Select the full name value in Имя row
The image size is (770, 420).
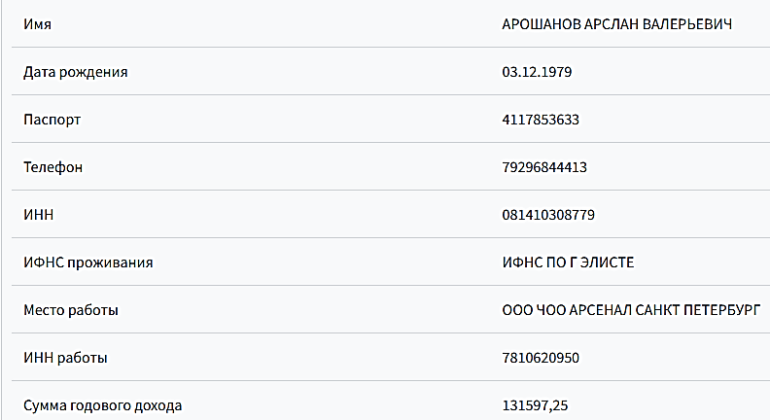click(x=618, y=24)
